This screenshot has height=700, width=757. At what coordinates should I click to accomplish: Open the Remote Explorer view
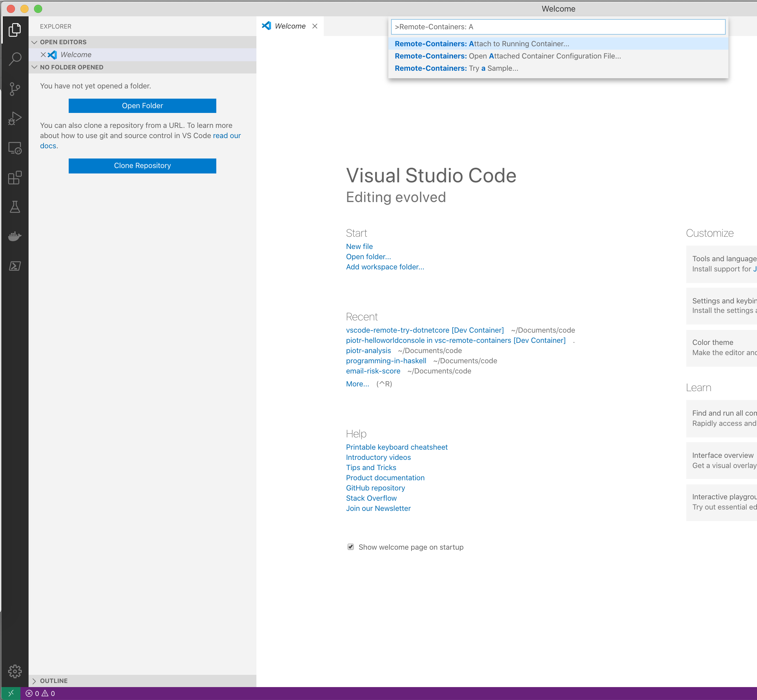point(15,148)
